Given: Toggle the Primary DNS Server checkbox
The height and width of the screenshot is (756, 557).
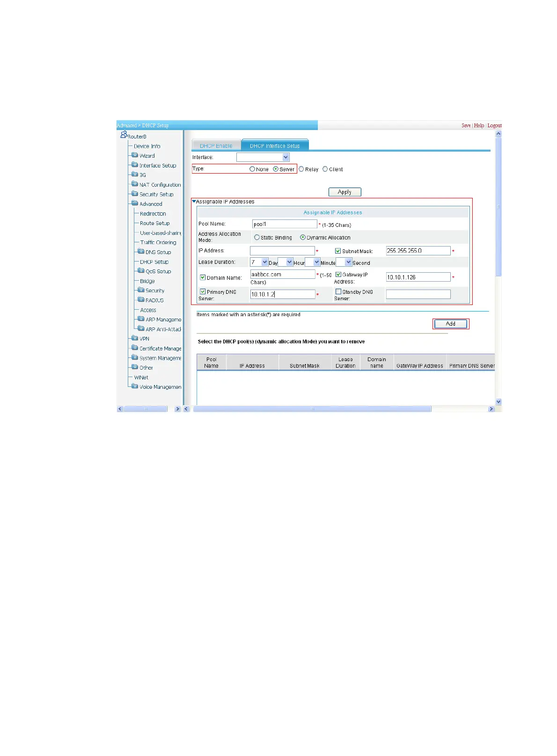Looking at the screenshot, I should tap(203, 291).
